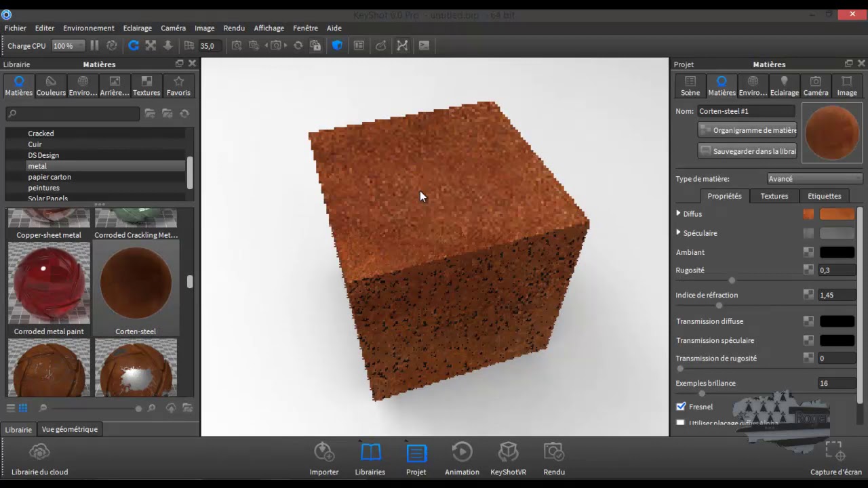Open the Matières library tab icon

click(18, 86)
